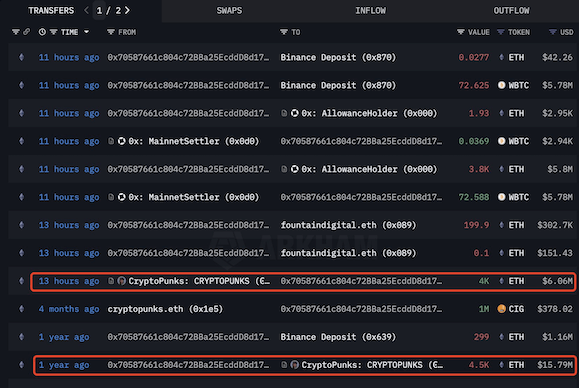Click WBTC token icon on 72.625 row

(x=501, y=85)
